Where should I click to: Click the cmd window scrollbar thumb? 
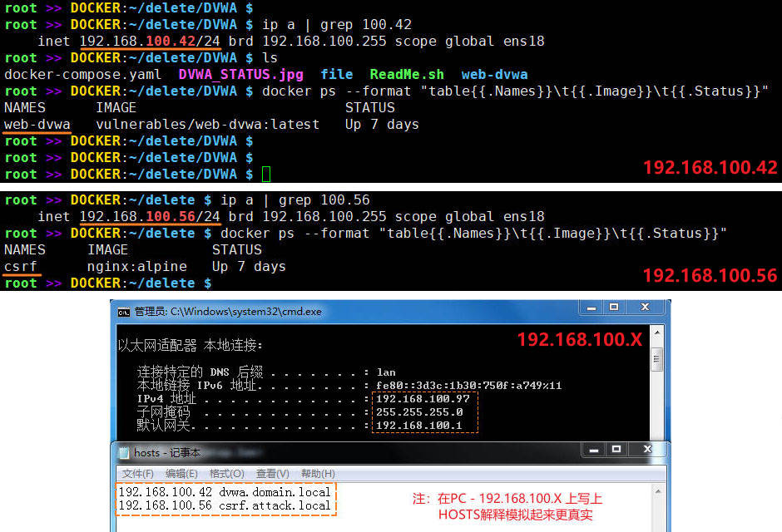coord(657,358)
